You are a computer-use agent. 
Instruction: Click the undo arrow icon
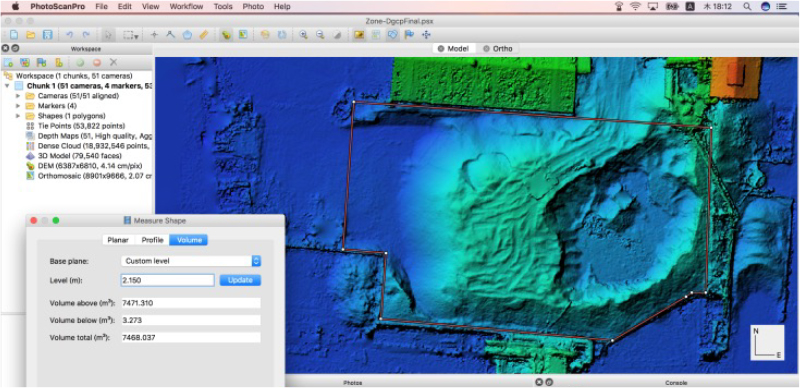coord(69,35)
